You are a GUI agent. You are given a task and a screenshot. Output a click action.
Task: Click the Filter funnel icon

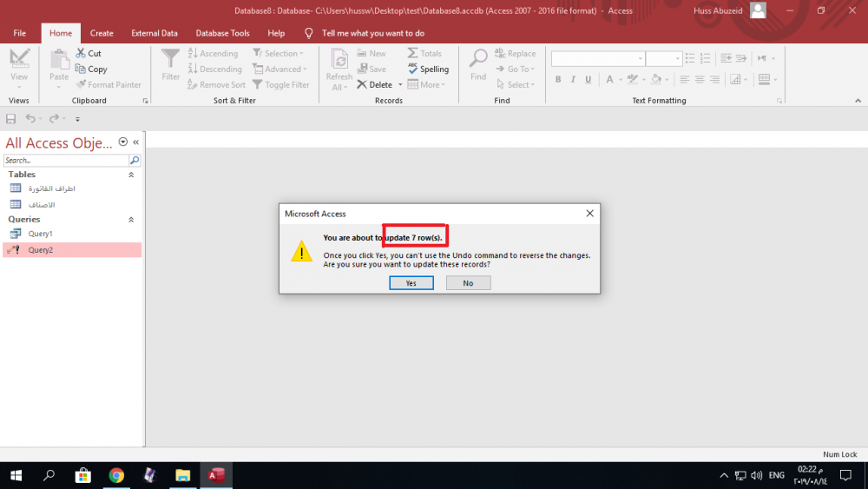(x=170, y=59)
